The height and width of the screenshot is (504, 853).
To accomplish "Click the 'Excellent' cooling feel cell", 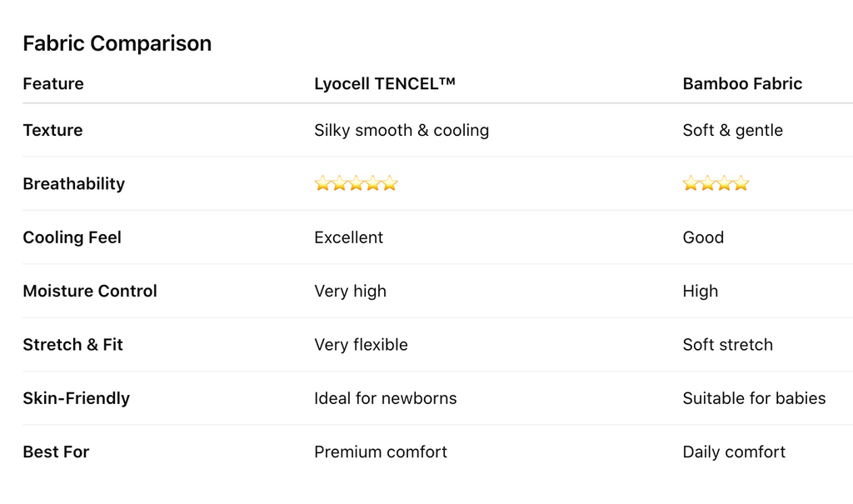I will (348, 237).
